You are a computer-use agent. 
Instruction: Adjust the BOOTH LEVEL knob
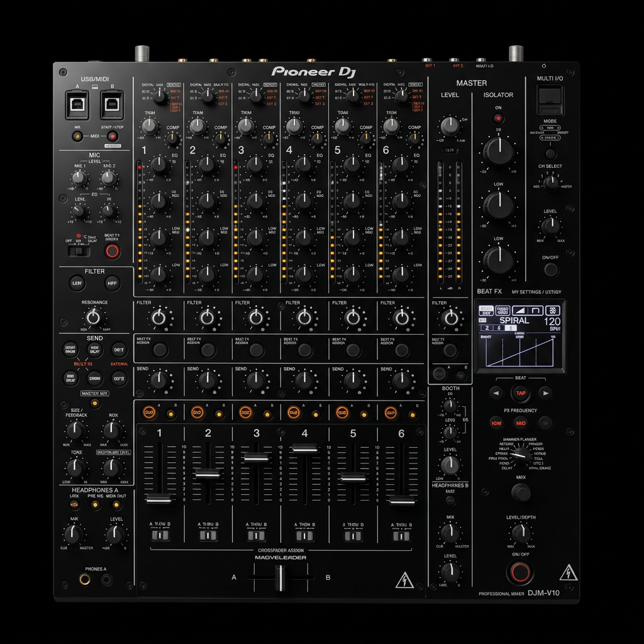(450, 465)
